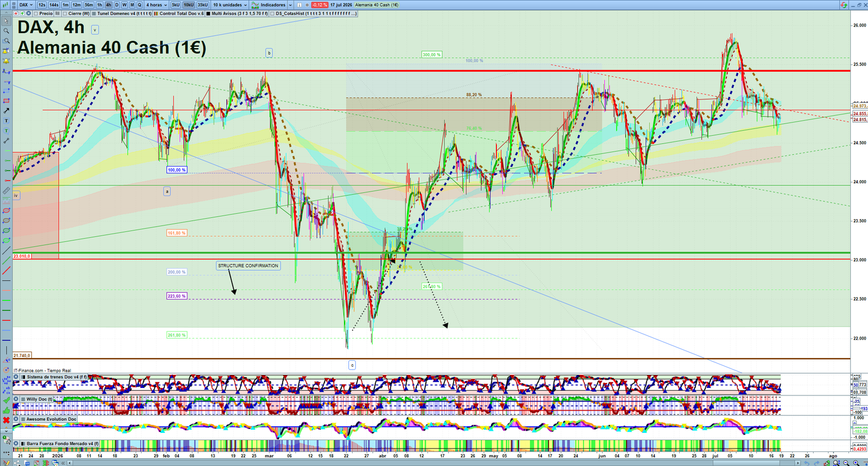The height and width of the screenshot is (466, 868).
Task: Click the a-b-c wave labeling tool
Action: coord(7,391)
